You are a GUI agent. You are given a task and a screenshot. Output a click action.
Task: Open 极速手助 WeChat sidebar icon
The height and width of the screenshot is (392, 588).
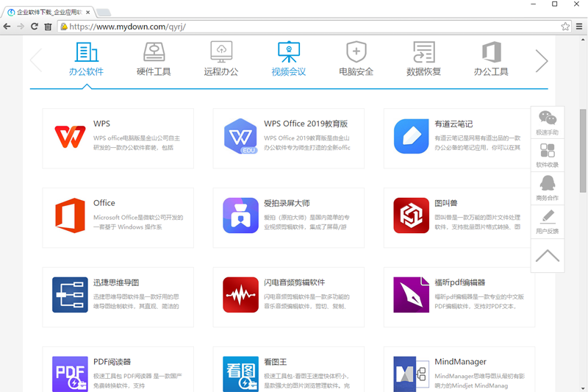tap(547, 123)
